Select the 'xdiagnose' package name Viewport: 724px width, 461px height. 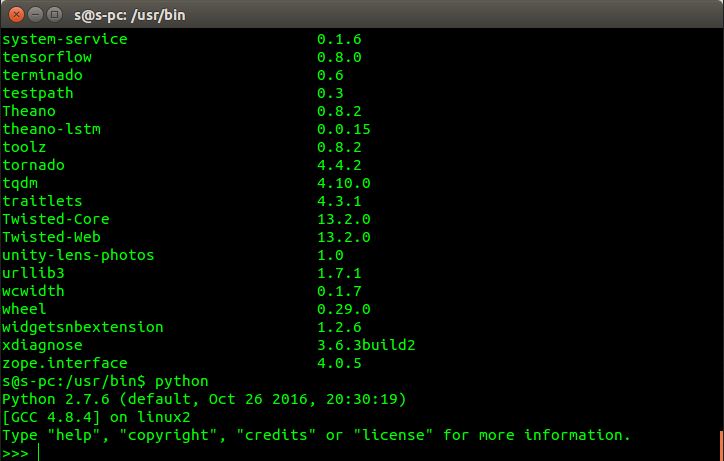tap(42, 346)
